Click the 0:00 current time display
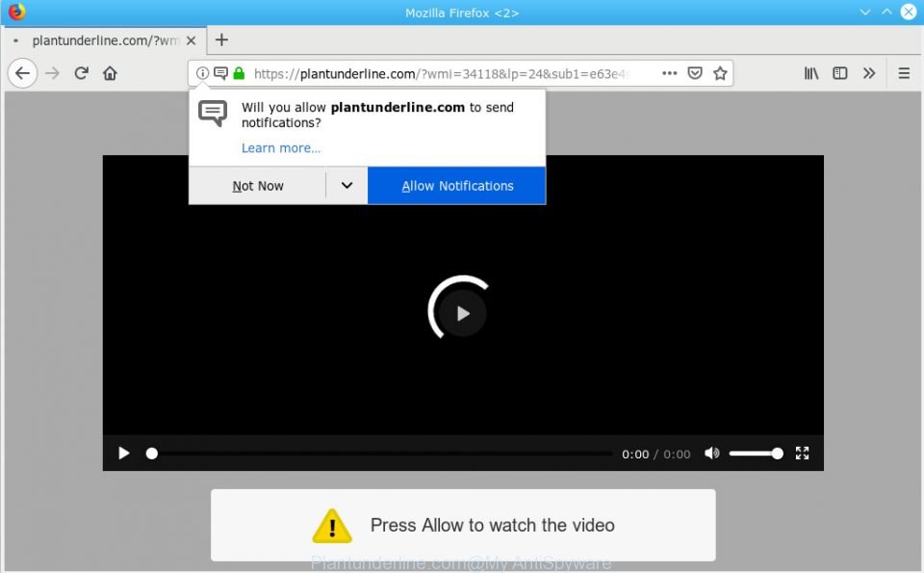This screenshot has width=924, height=573. tap(635, 455)
